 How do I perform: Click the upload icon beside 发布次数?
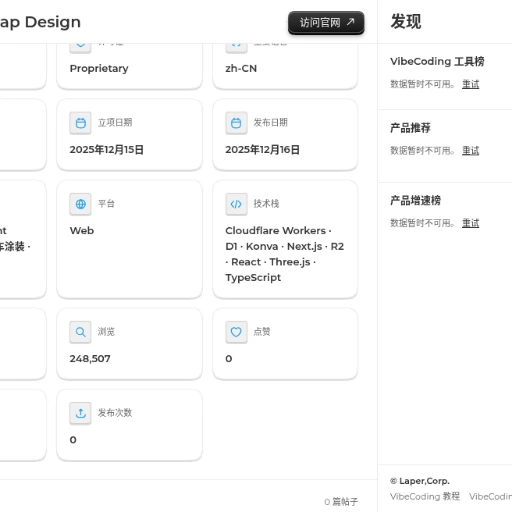80,413
